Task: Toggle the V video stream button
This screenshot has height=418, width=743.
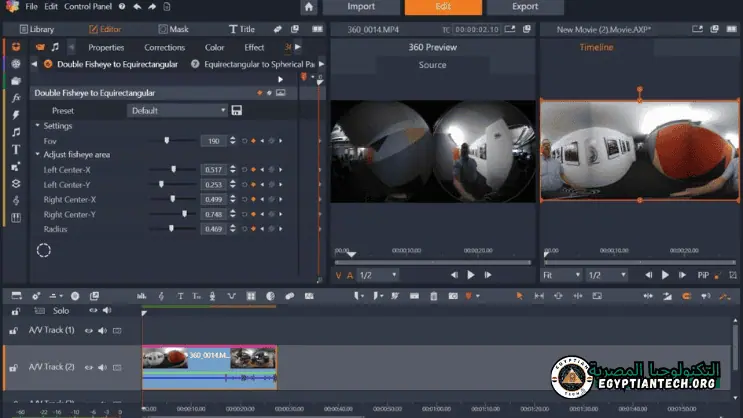Action: 338,275
